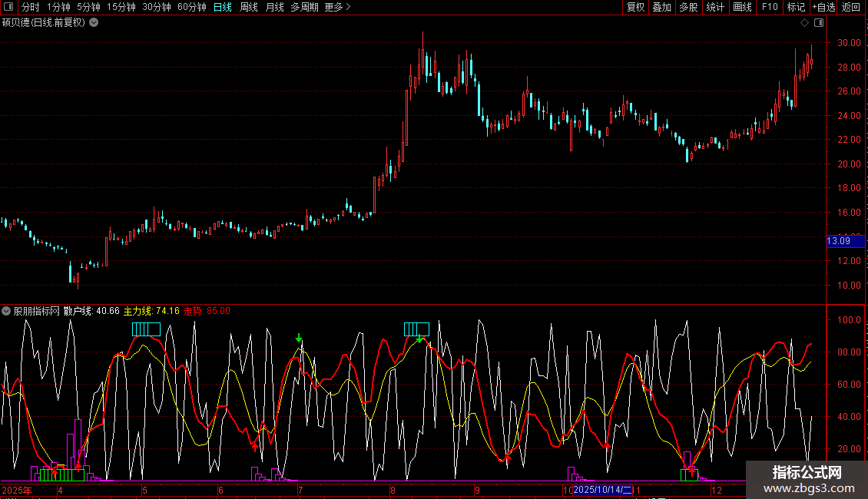The image size is (868, 499).
Task: Open the 画线 drawing tools
Action: pos(742,7)
